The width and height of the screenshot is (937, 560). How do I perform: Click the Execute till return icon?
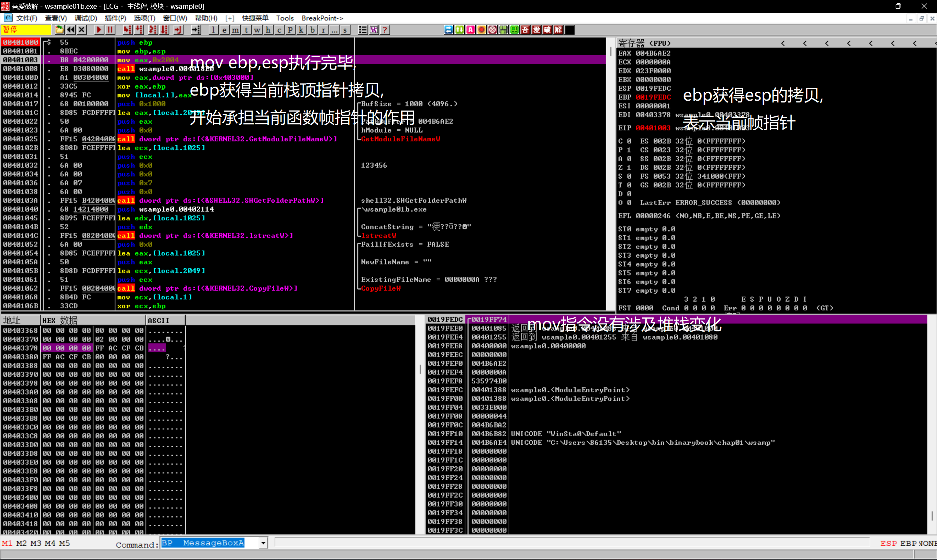(178, 30)
